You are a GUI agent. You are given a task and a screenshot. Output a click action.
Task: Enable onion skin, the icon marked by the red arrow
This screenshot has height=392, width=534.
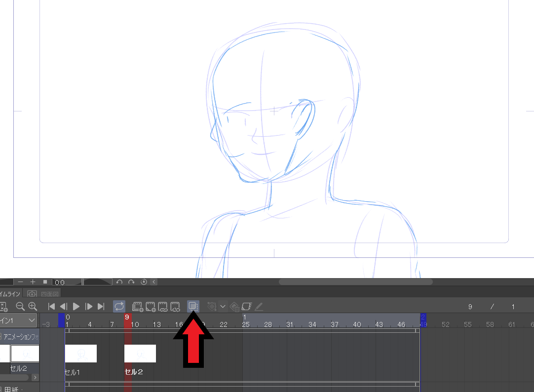[192, 306]
